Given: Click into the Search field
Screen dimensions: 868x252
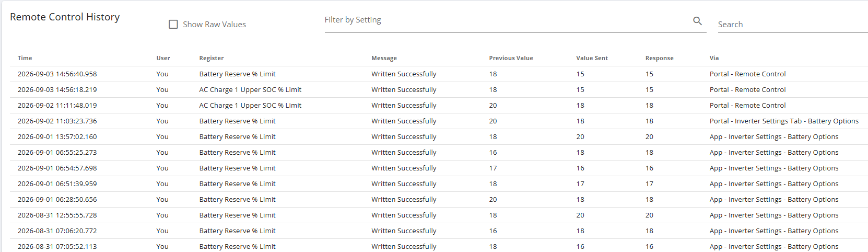Looking at the screenshot, I should point(792,25).
